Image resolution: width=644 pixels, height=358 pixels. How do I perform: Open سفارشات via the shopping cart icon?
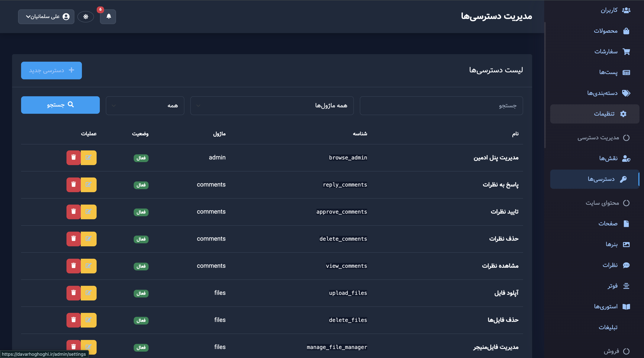coord(626,52)
